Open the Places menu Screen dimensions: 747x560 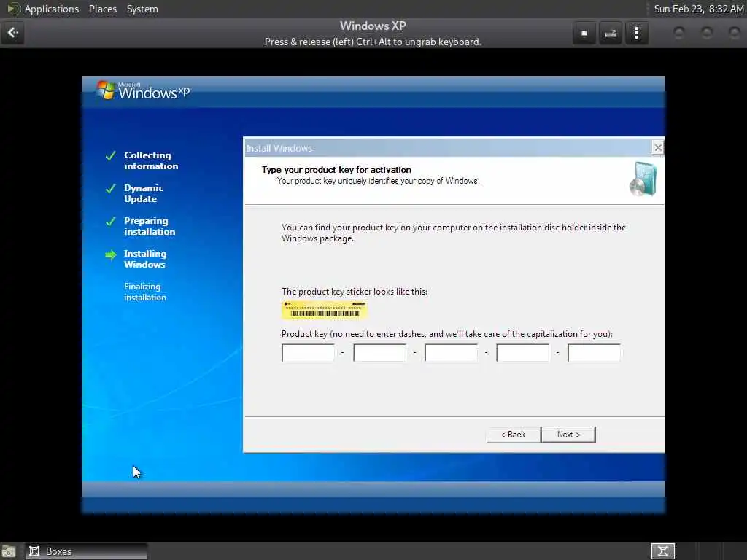(x=102, y=9)
